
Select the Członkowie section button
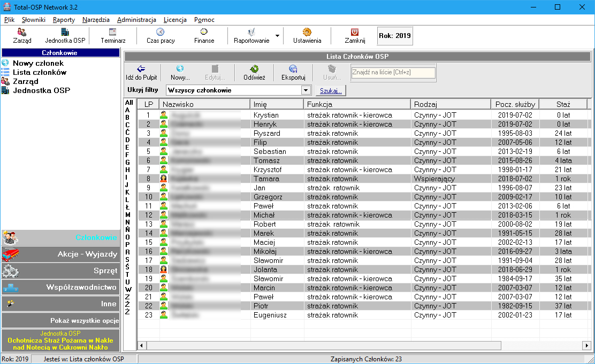coord(60,238)
